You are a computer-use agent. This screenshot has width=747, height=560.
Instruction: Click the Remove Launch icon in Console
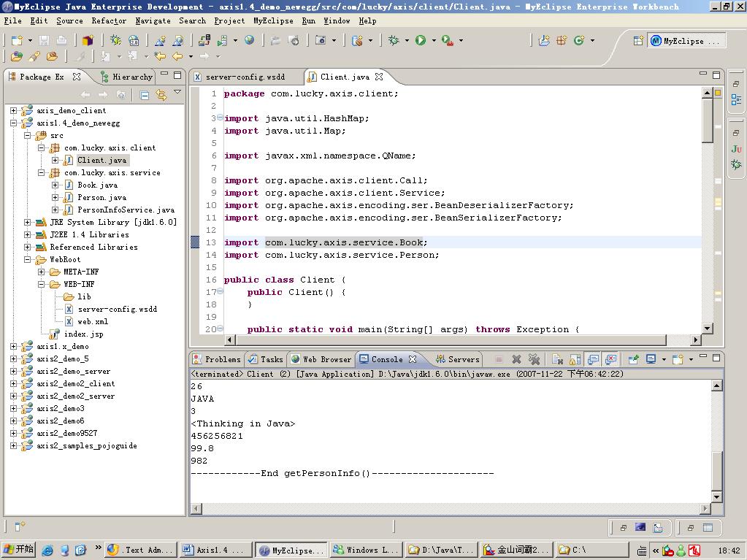point(516,359)
